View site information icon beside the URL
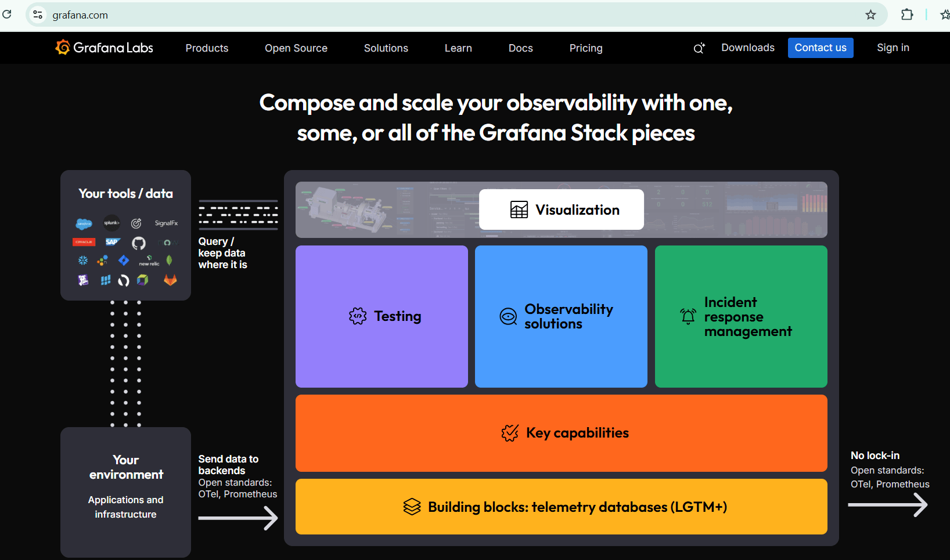Viewport: 950px width, 560px height. [38, 15]
